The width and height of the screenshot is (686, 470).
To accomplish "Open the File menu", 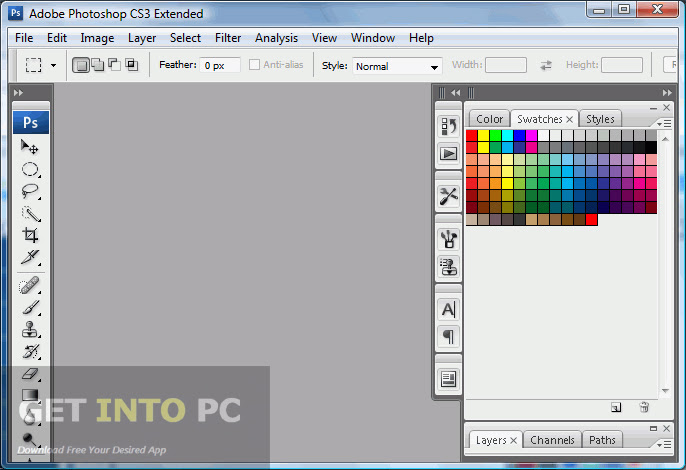I will [24, 38].
